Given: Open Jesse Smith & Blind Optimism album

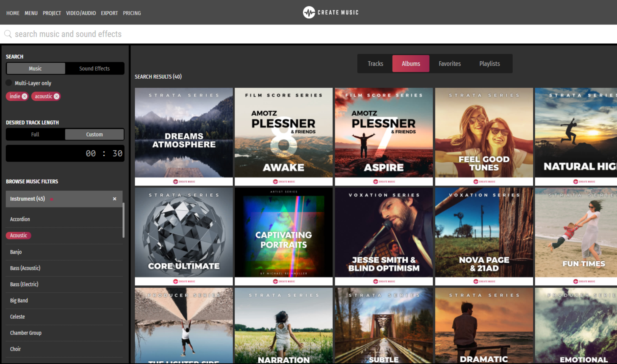Looking at the screenshot, I should pos(384,236).
